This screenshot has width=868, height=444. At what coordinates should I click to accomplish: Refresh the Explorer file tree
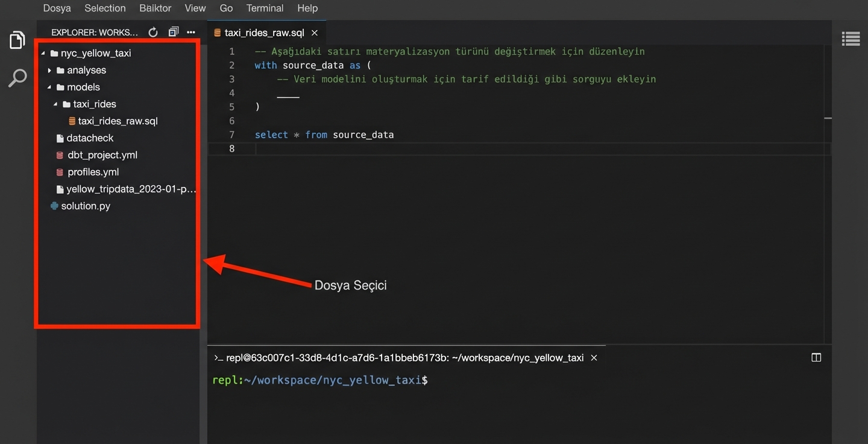(153, 33)
